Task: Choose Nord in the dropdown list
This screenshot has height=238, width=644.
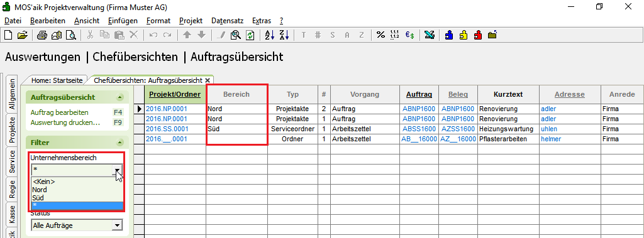Action: point(77,190)
